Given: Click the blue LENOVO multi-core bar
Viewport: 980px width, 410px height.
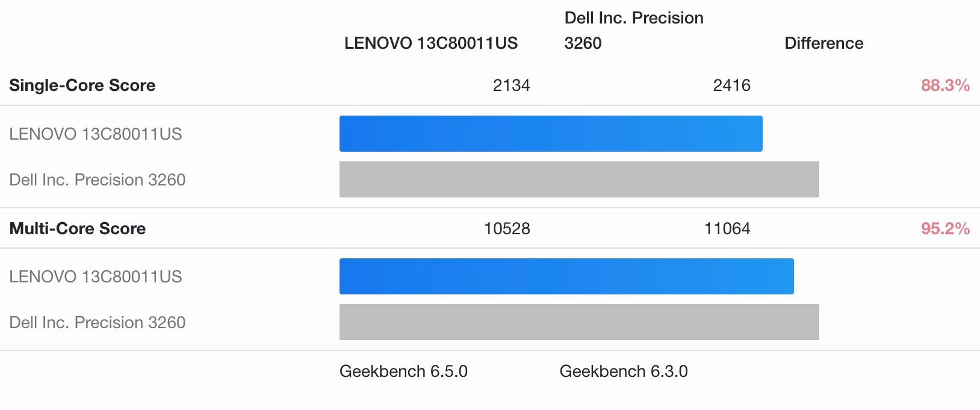Looking at the screenshot, I should [566, 276].
